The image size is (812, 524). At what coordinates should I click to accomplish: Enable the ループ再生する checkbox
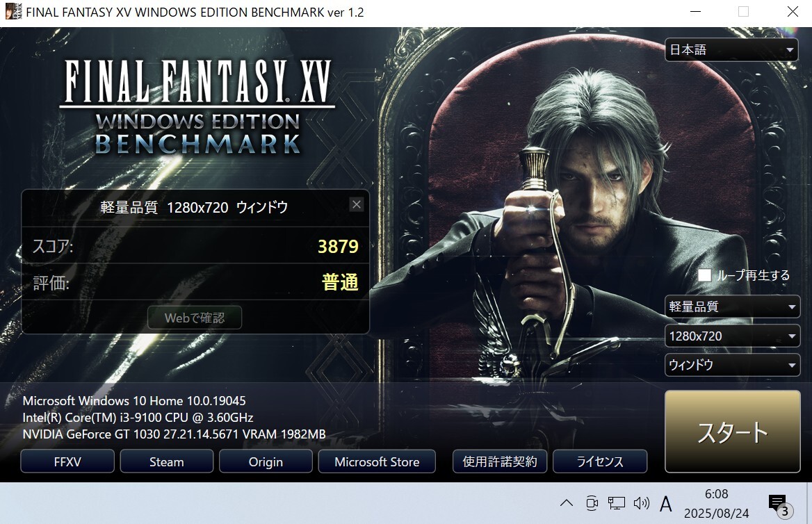(704, 275)
